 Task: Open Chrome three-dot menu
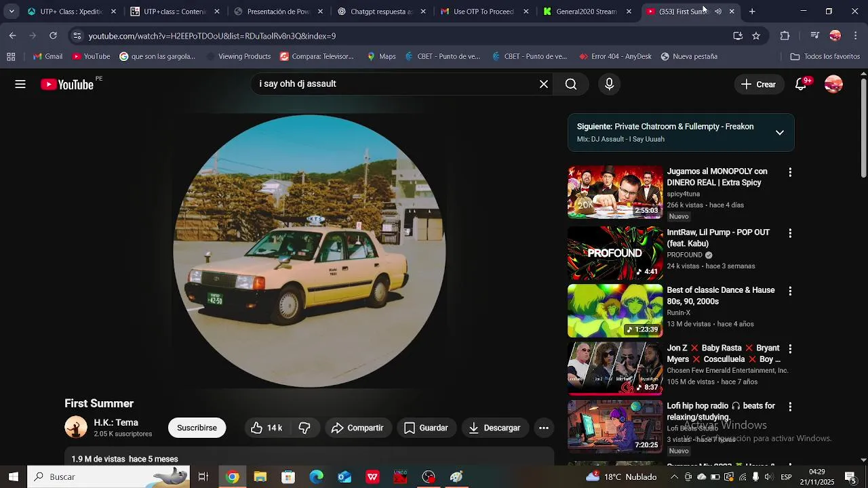(x=856, y=36)
